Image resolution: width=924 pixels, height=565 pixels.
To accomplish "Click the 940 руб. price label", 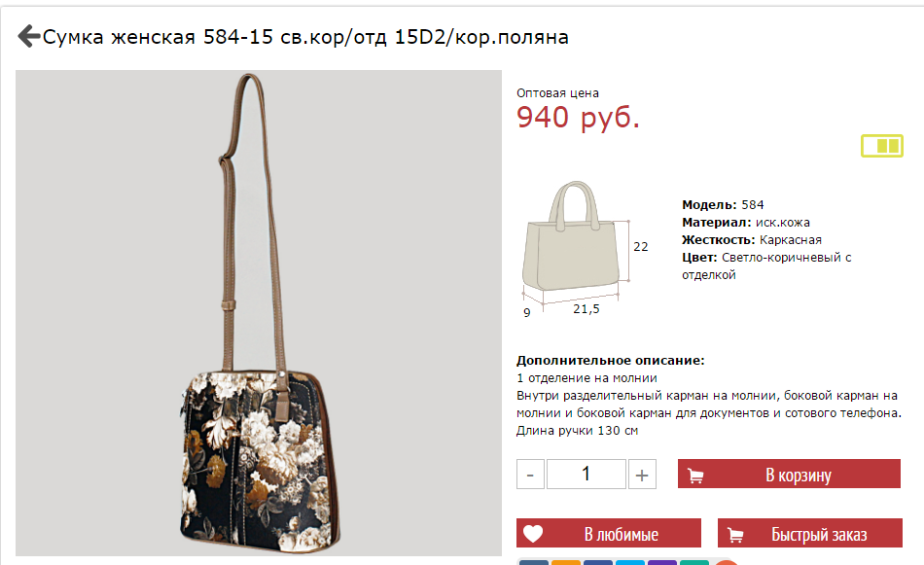I will [578, 118].
